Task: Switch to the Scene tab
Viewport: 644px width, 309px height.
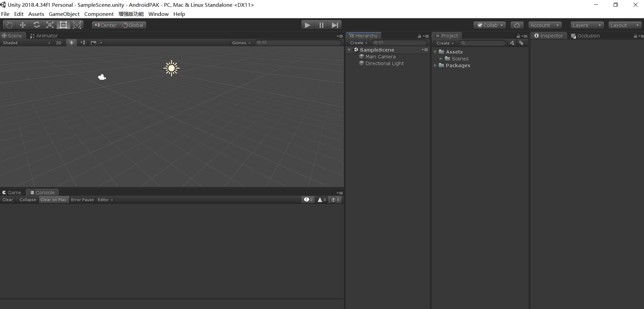Action: pos(12,36)
